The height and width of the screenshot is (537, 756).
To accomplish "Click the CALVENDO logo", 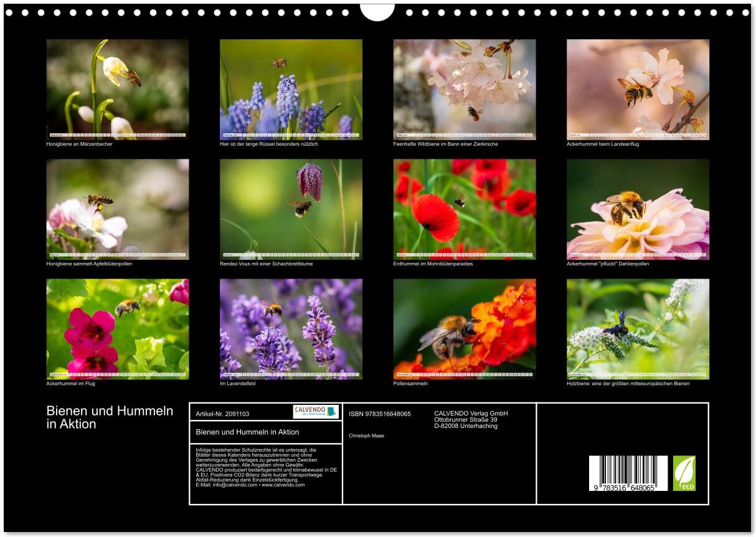I will click(316, 411).
